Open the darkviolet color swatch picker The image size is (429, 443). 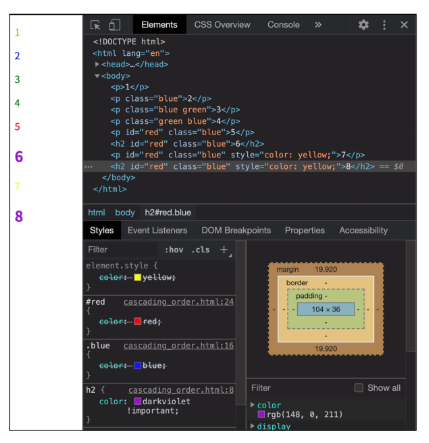138,401
